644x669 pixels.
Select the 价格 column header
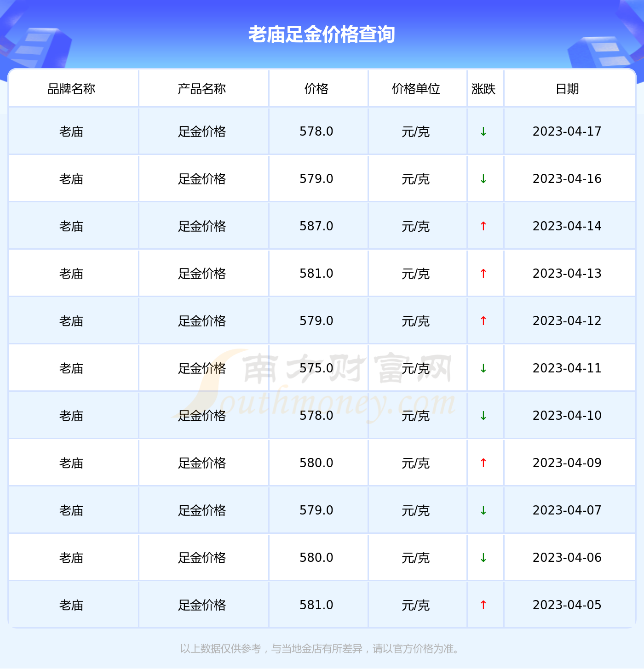(x=316, y=89)
